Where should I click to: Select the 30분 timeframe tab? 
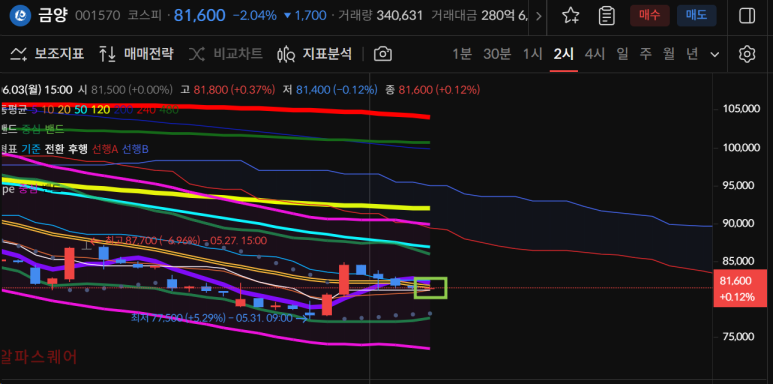pos(497,54)
